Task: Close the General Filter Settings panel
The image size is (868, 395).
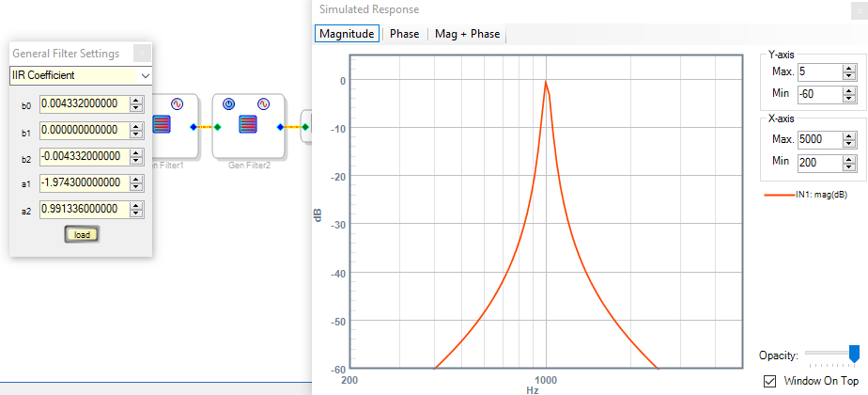Action: coord(142,54)
